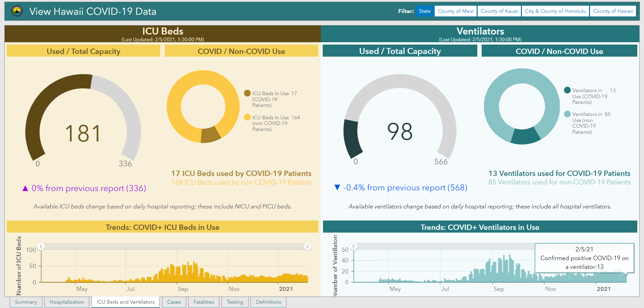Toggle ICU Beds non COVID-19 legend marker
644x308 pixels.
click(247, 117)
